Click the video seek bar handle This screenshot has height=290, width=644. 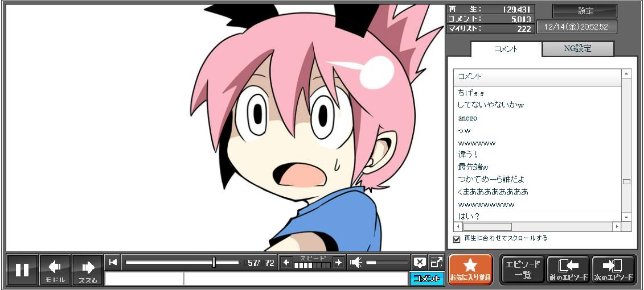click(214, 262)
